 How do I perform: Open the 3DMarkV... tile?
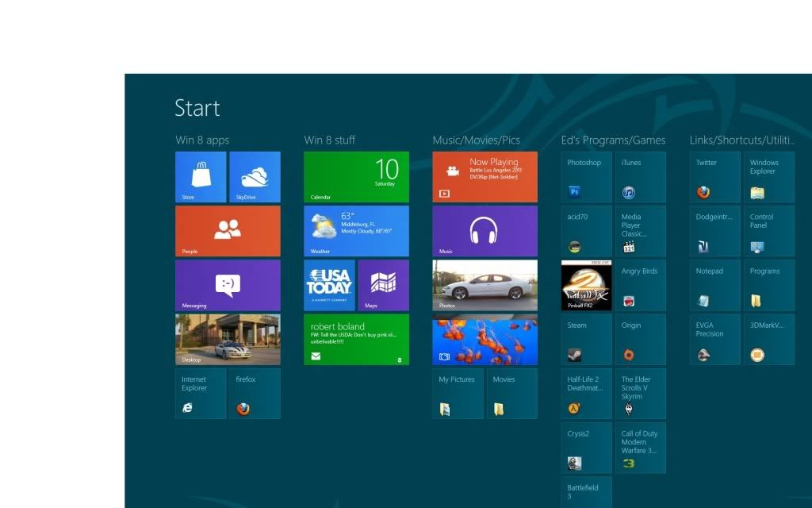pyautogui.click(x=769, y=340)
